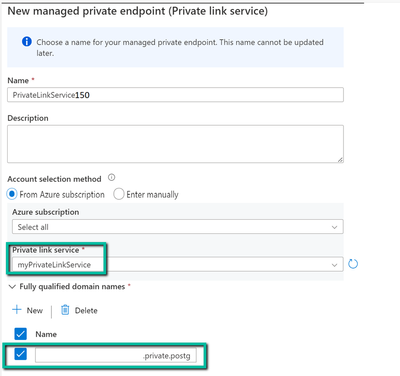Toggle the select-all checkbox beside Name header
This screenshot has width=400, height=376.
pyautogui.click(x=20, y=334)
